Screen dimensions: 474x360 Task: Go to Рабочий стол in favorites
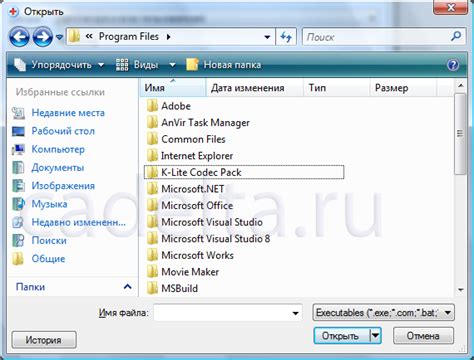(63, 131)
